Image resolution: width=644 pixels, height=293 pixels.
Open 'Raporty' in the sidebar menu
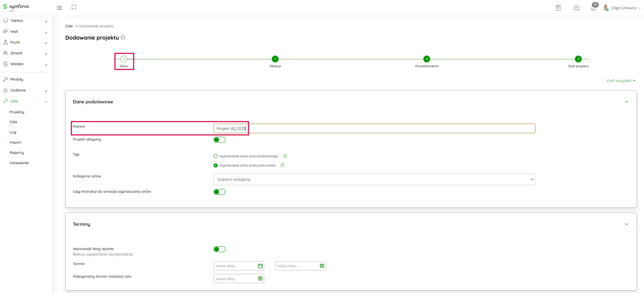click(17, 153)
